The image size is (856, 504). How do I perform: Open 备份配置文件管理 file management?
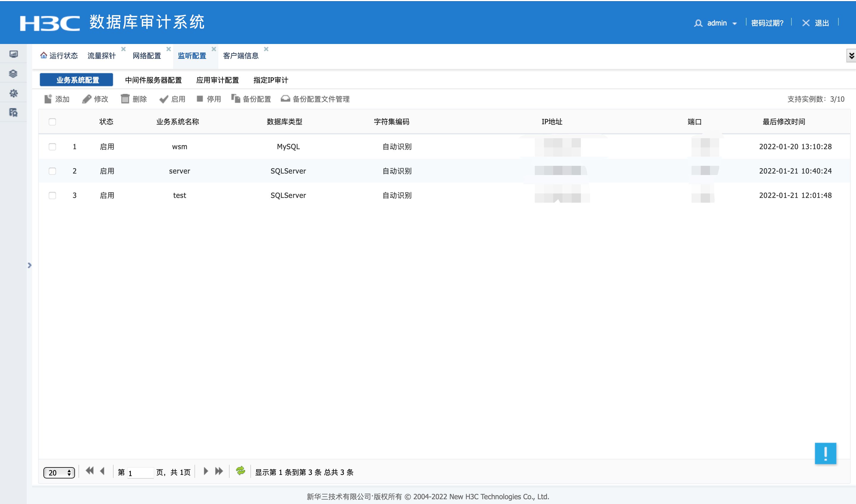tap(321, 99)
